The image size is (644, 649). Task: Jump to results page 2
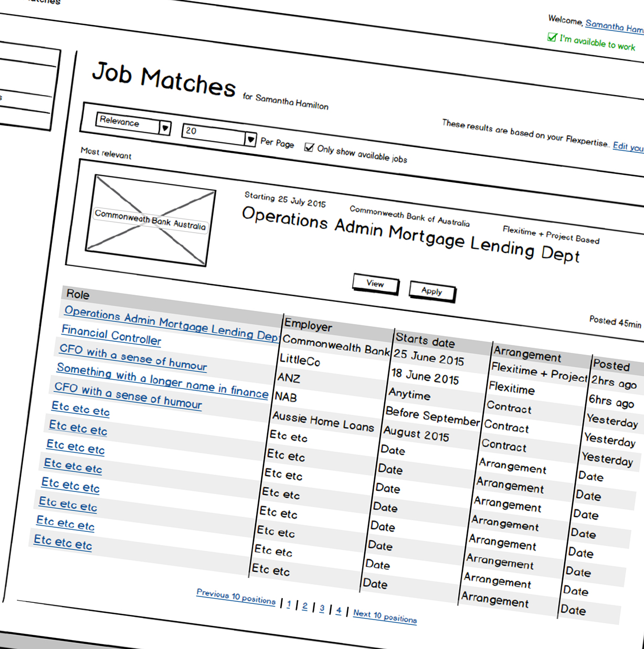(x=304, y=606)
